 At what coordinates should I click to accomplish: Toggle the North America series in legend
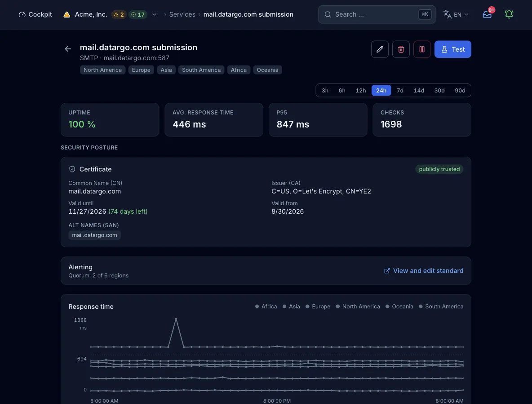(358, 307)
